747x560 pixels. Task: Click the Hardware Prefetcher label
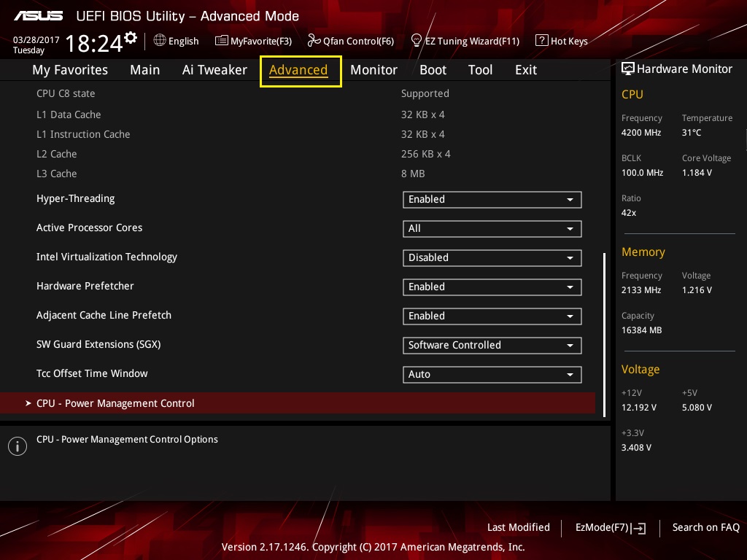[85, 286]
